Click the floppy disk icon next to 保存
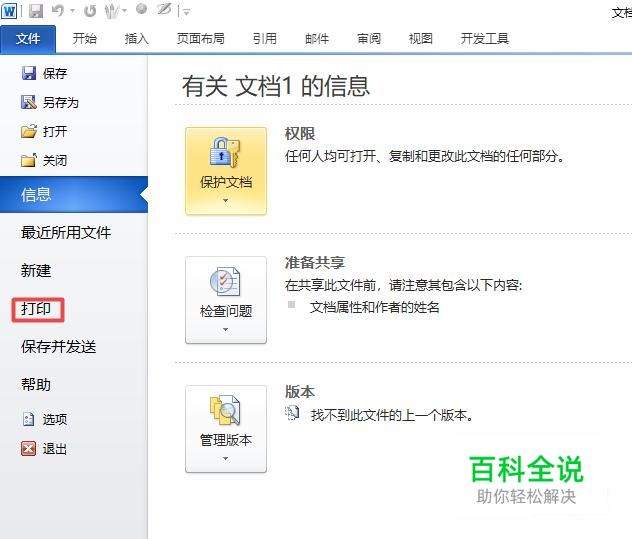 tap(29, 73)
